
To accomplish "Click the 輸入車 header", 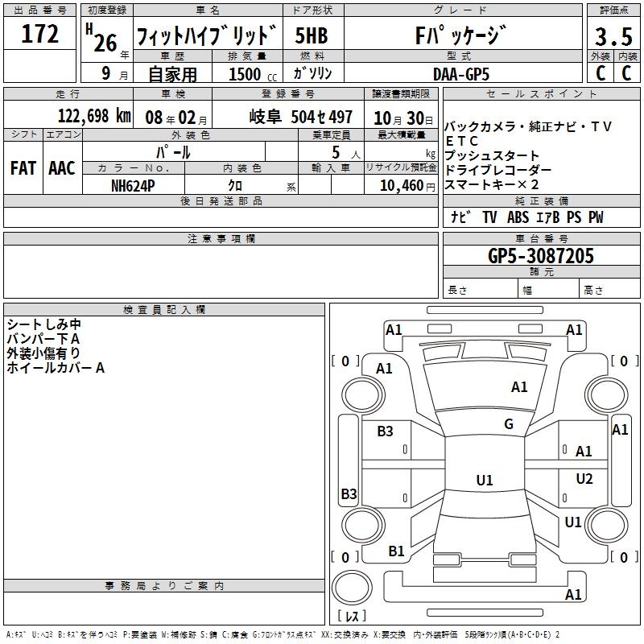I will [x=331, y=168].
